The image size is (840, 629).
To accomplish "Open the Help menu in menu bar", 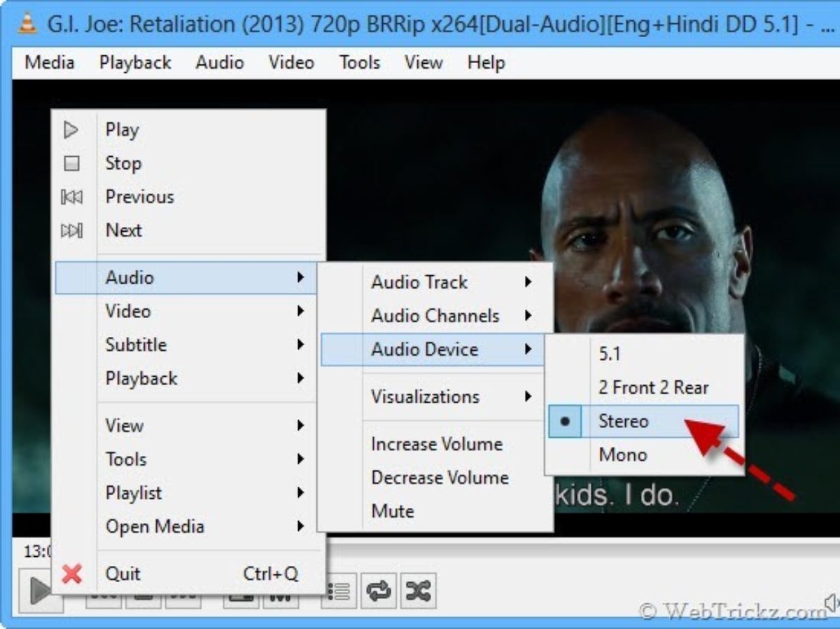I will [x=486, y=63].
